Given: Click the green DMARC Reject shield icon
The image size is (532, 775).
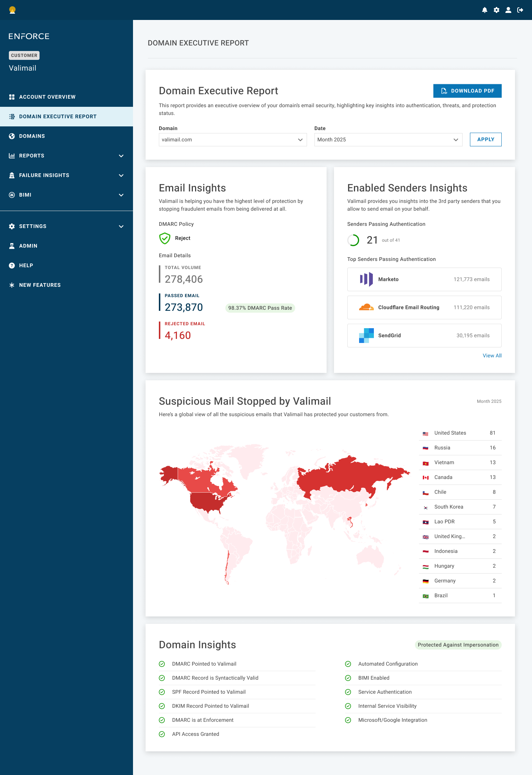Looking at the screenshot, I should 165,238.
